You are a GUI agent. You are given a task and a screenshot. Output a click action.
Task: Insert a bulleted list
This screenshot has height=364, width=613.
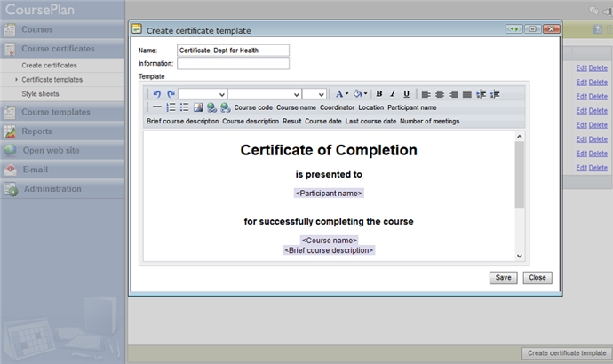click(x=184, y=107)
